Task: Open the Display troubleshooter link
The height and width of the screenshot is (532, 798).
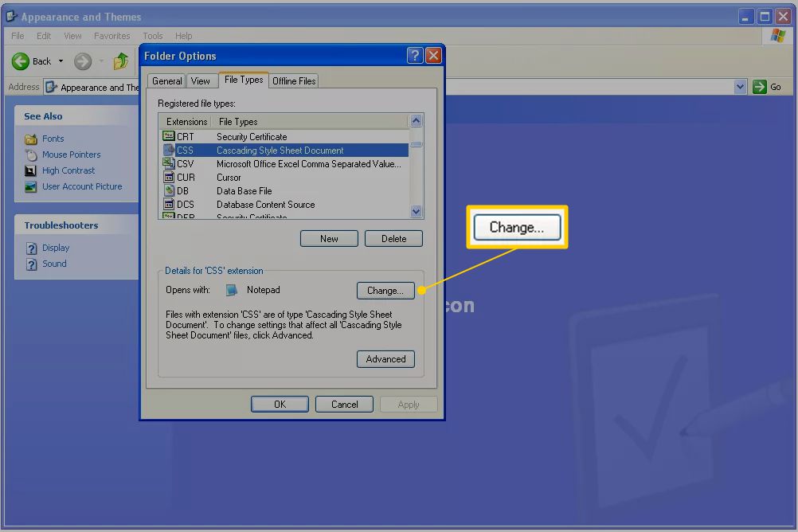Action: [x=56, y=248]
